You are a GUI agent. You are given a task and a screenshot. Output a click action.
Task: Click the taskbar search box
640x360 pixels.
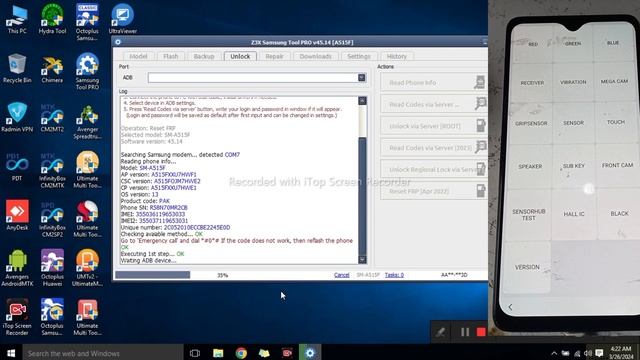pyautogui.click(x=103, y=353)
